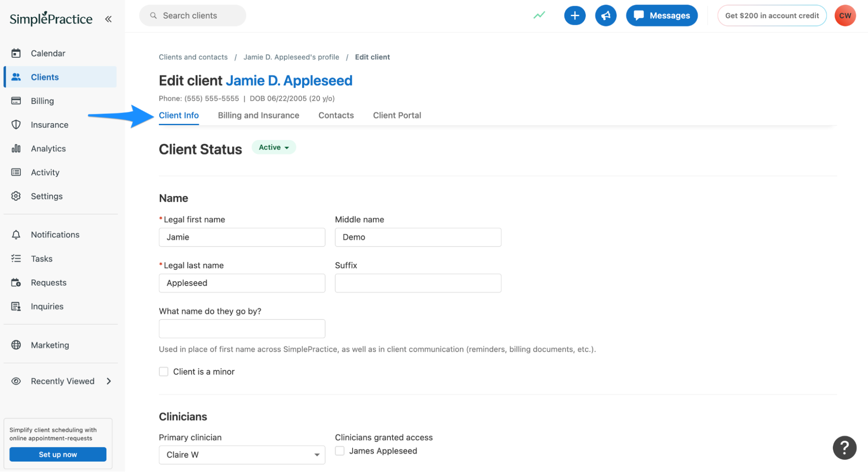Screen dimensions: 868x472
Task: Click the Marketing globe icon
Action: click(16, 345)
